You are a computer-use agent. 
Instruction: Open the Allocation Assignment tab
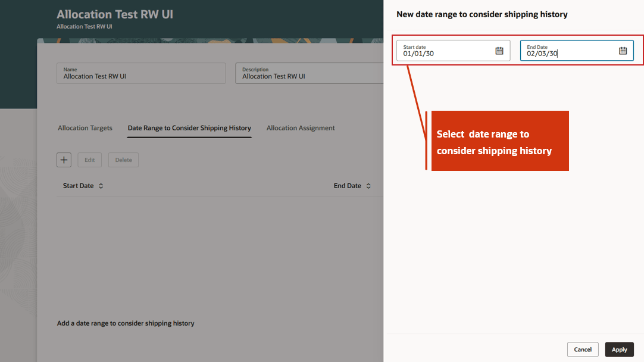(x=301, y=127)
